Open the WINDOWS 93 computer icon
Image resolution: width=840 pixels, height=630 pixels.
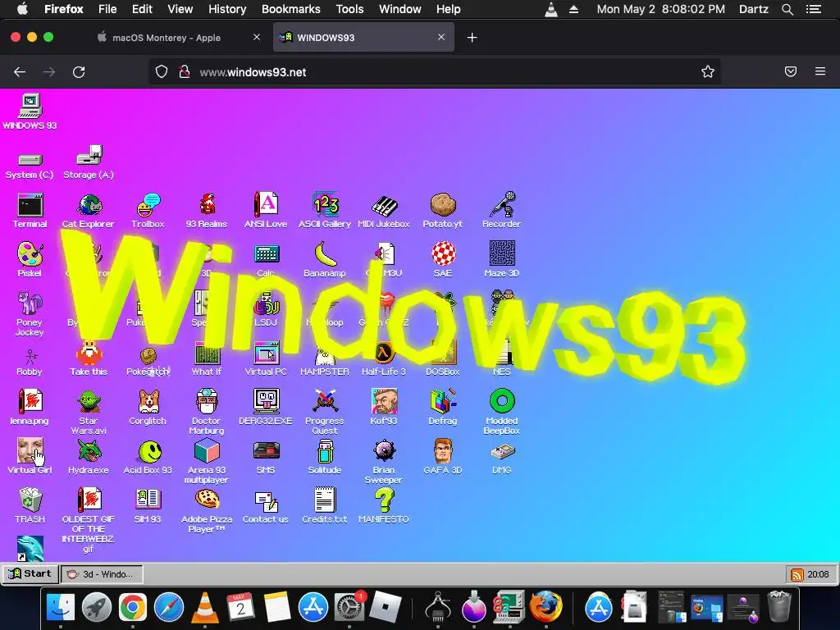tap(30, 106)
